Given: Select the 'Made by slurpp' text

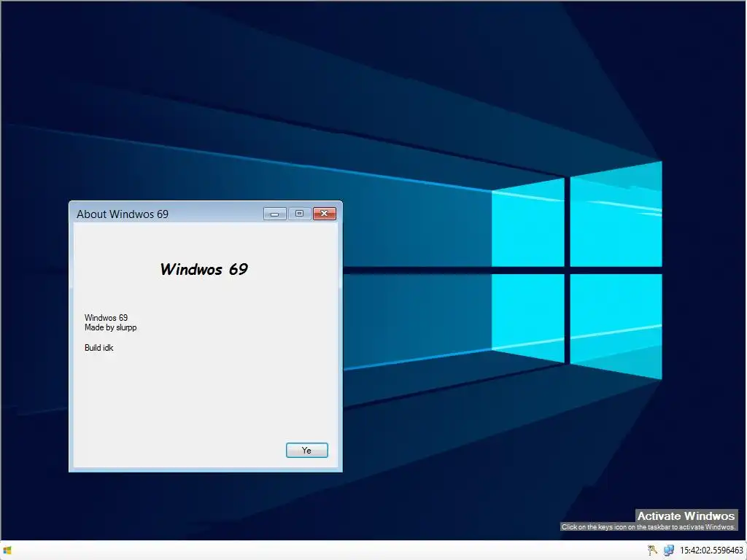Looking at the screenshot, I should [111, 327].
